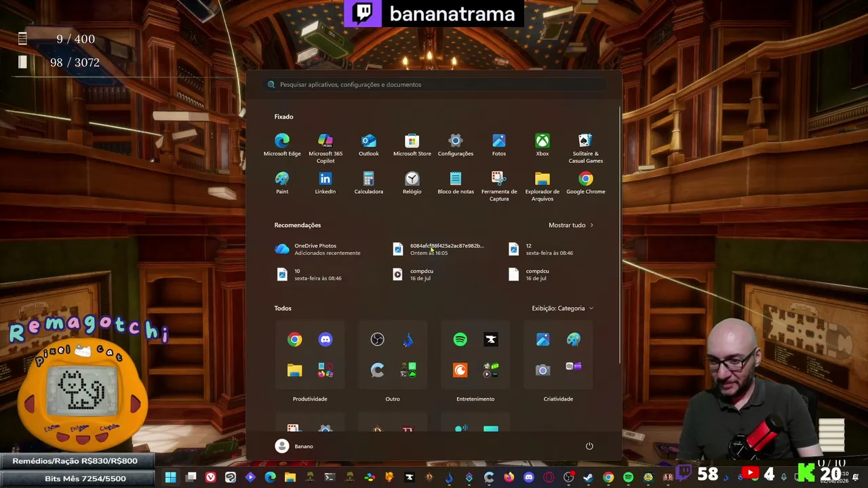This screenshot has height=488, width=868.
Task: Open the pinned Outlook app
Action: coord(369,145)
